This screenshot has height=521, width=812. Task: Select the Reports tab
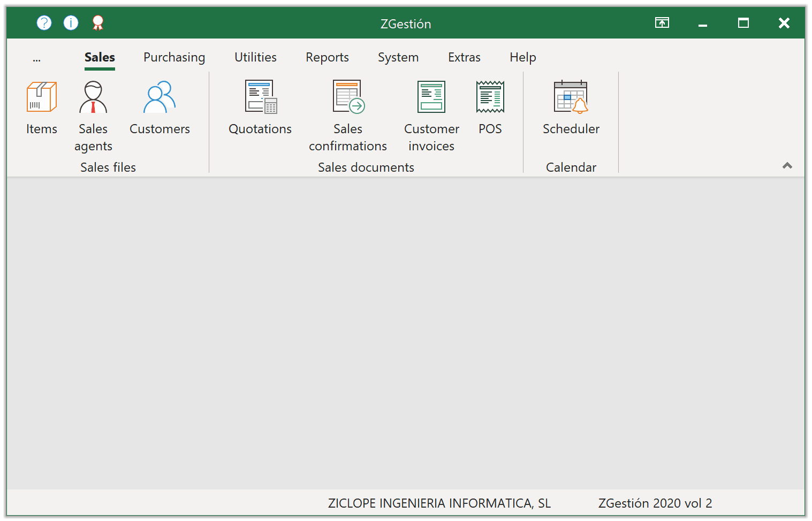coord(327,58)
